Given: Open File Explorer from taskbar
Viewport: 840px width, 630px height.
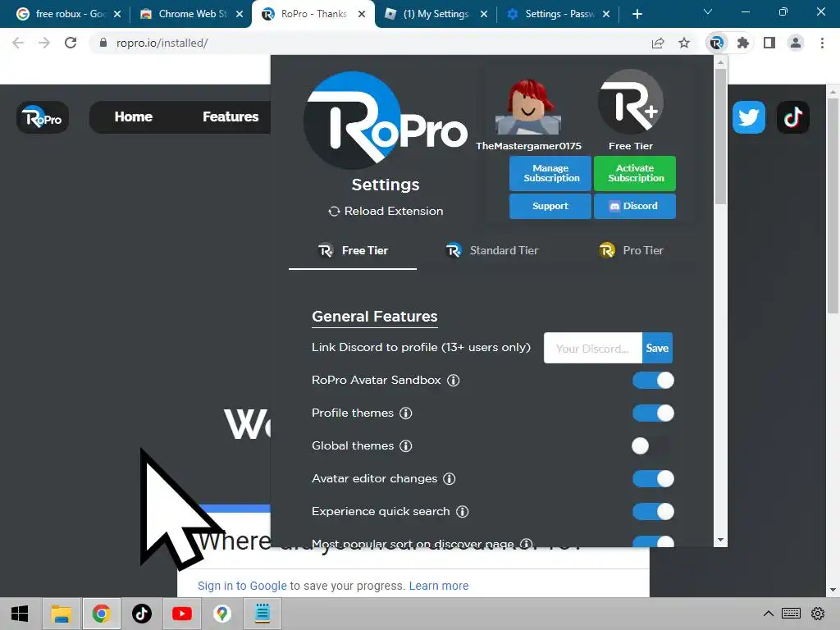Looking at the screenshot, I should click(x=61, y=614).
